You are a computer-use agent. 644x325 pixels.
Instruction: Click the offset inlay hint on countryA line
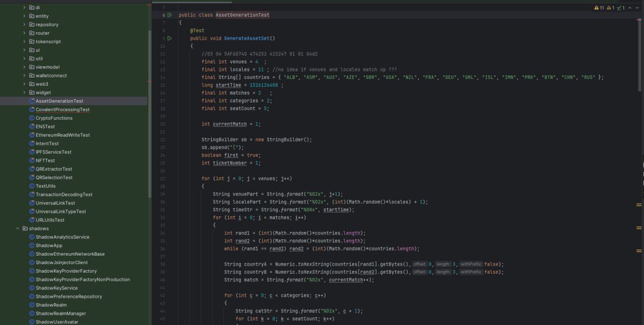pyautogui.click(x=420, y=264)
